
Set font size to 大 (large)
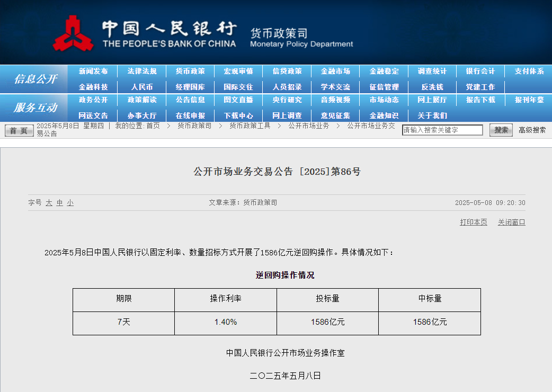pyautogui.click(x=49, y=203)
